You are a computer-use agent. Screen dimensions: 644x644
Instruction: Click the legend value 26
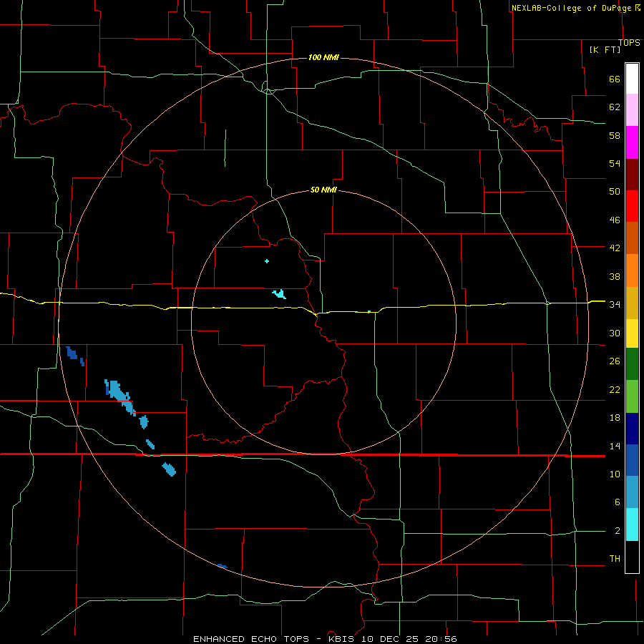click(615, 361)
